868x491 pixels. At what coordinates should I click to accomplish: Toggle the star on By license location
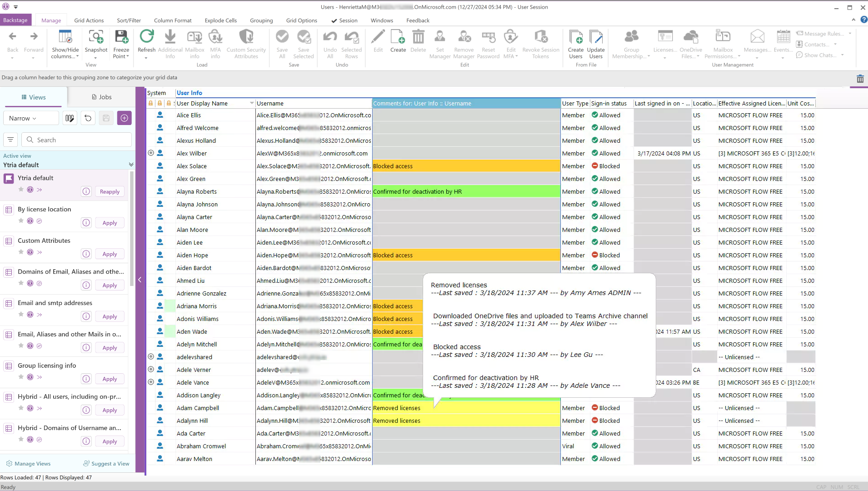pyautogui.click(x=21, y=221)
